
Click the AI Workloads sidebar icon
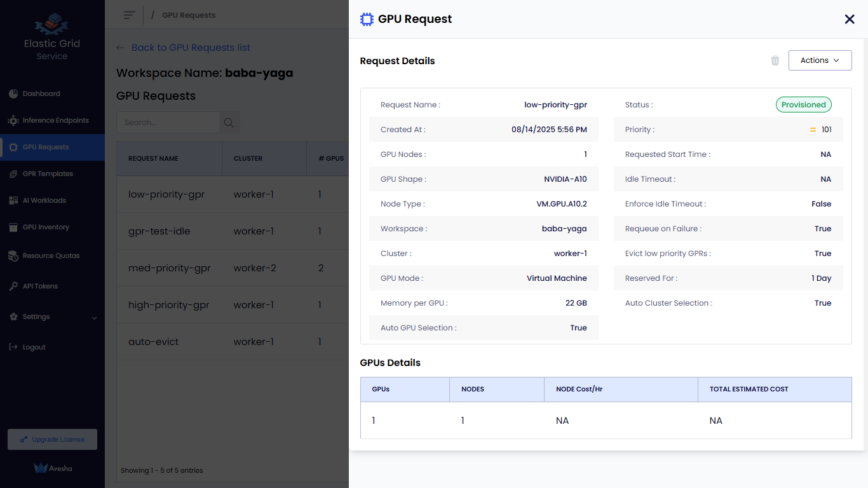13,200
